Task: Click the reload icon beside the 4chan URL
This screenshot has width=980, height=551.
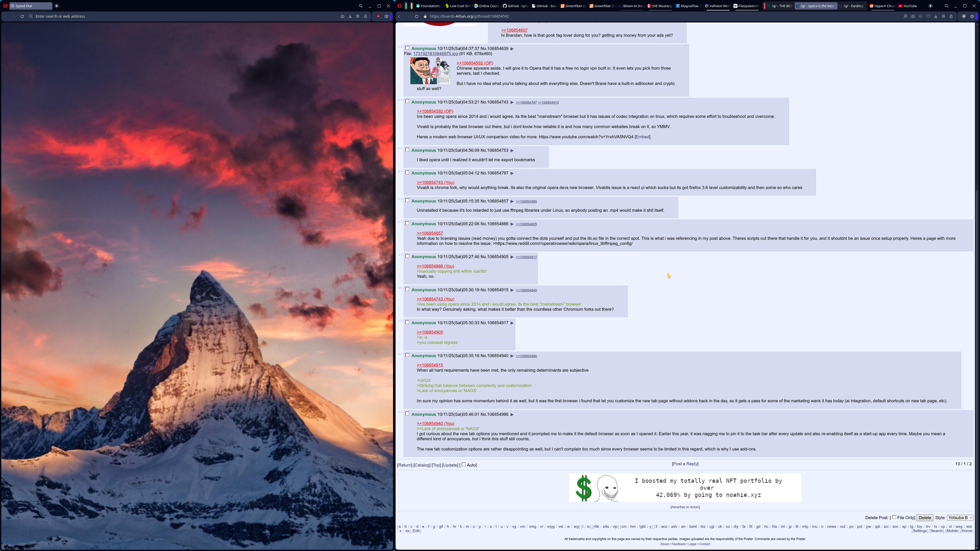Action: coord(416,16)
